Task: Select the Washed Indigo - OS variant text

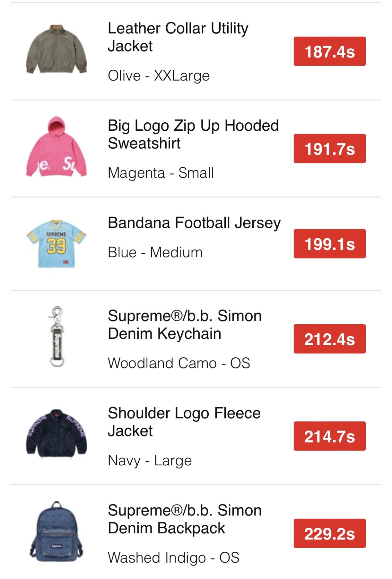Action: coord(173,558)
